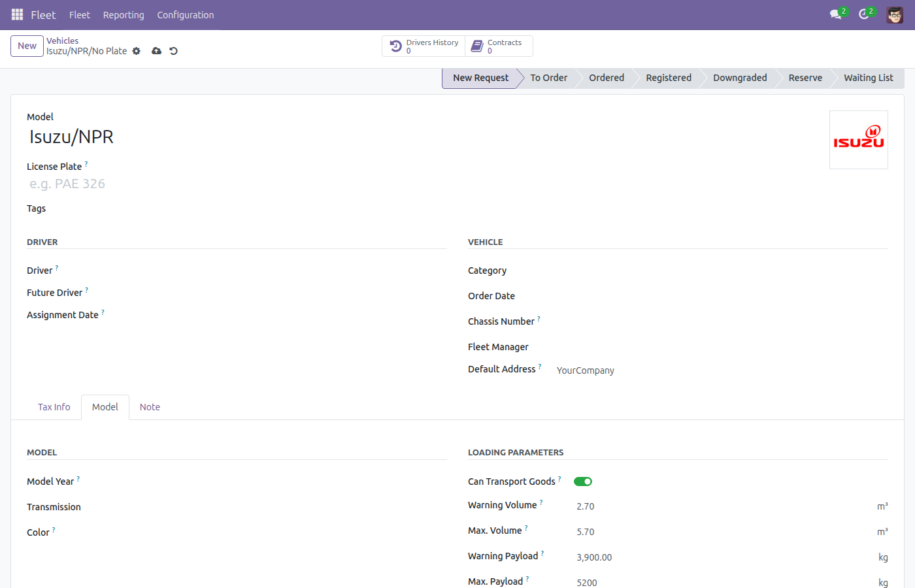Viewport: 915px width, 588px height.
Task: Show help tooltip for Model Year
Action: (x=78, y=478)
